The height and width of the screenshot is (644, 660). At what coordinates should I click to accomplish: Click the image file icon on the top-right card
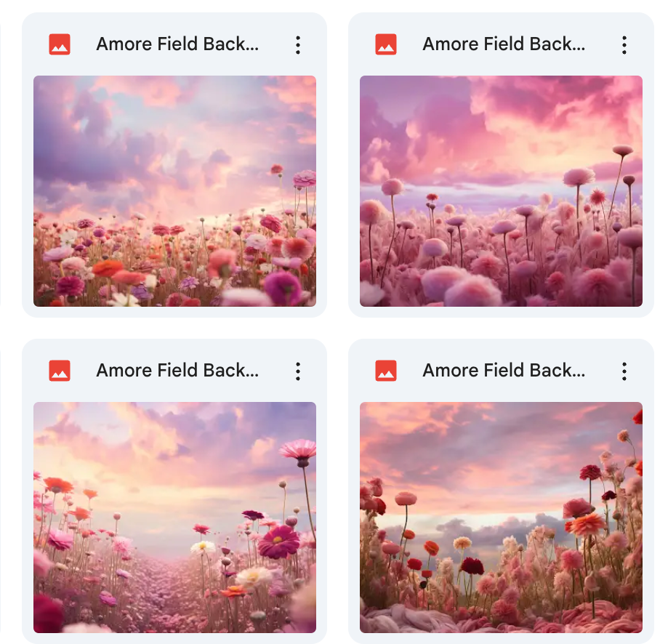[x=385, y=44]
